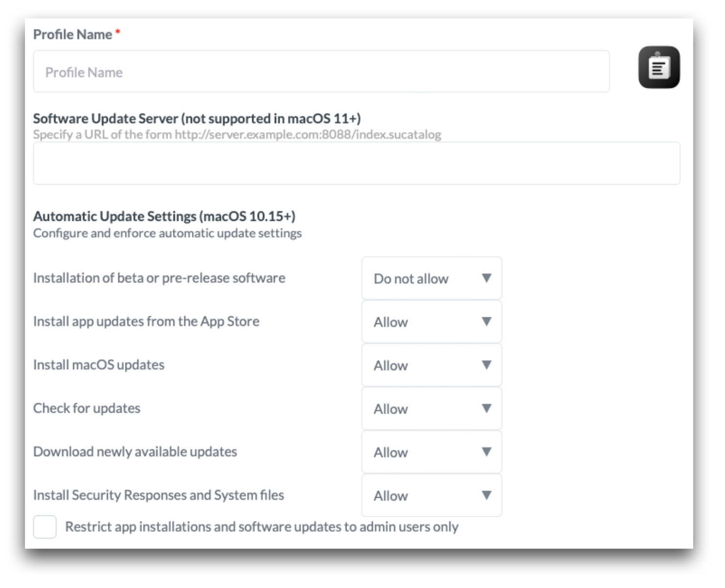Click the triangle arrow in Download updates row

click(486, 452)
